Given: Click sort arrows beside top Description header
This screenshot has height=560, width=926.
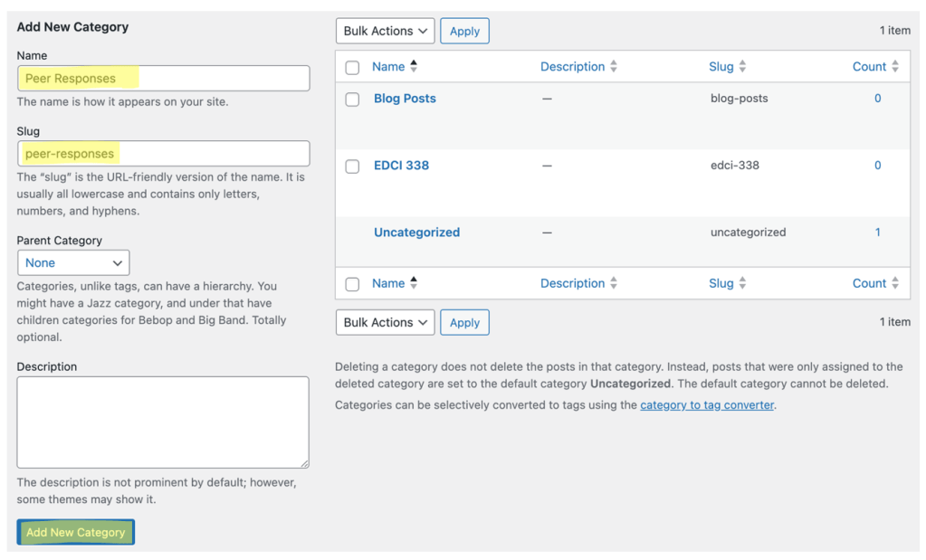Looking at the screenshot, I should [x=614, y=67].
